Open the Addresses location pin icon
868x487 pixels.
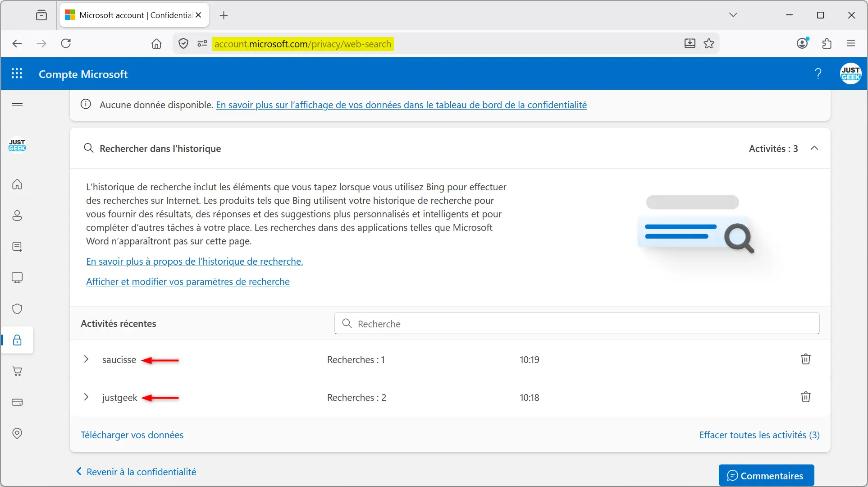[17, 433]
